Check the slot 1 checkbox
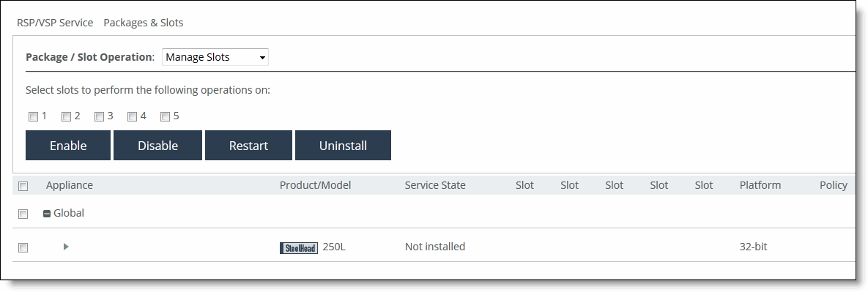The height and width of the screenshot is (292, 868). 33,116
